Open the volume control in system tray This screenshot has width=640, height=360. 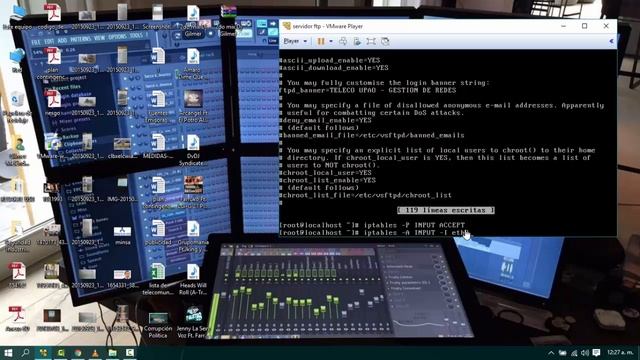pos(584,353)
